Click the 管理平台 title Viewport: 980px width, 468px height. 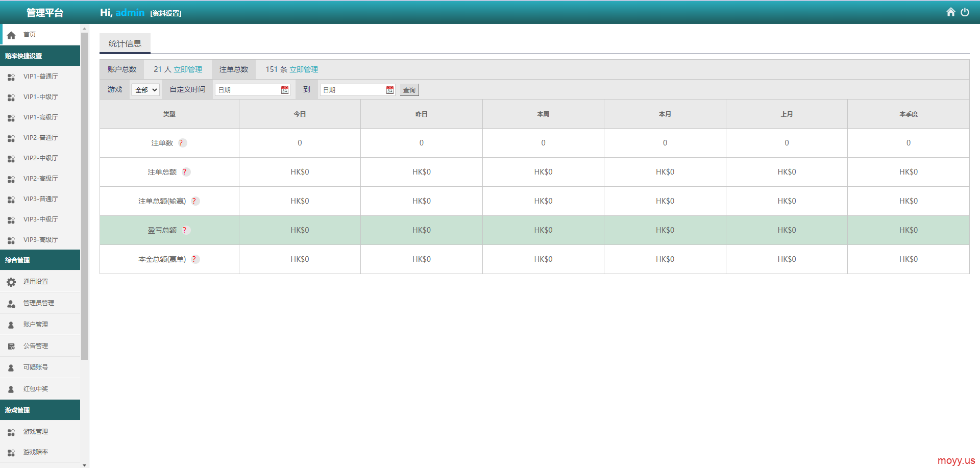tap(45, 13)
